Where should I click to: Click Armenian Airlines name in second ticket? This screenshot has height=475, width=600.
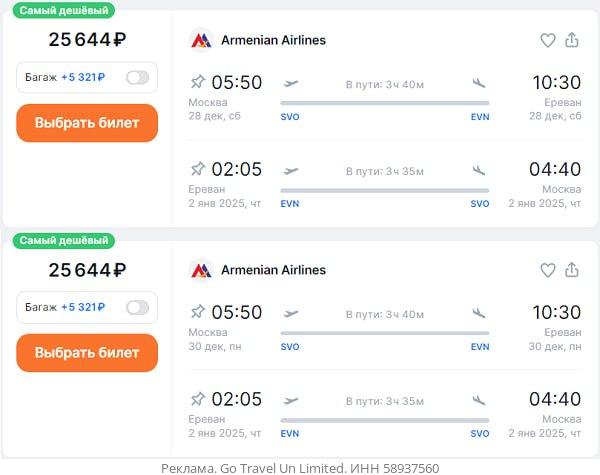tap(273, 270)
